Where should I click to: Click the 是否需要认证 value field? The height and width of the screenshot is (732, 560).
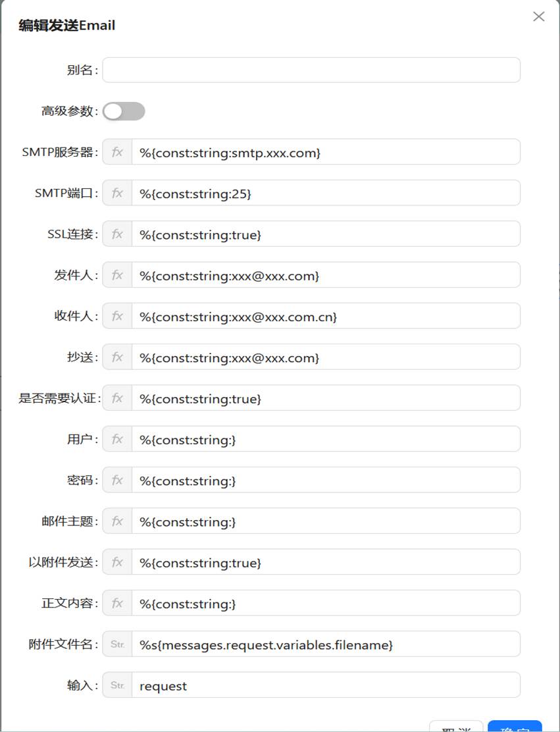tap(326, 398)
